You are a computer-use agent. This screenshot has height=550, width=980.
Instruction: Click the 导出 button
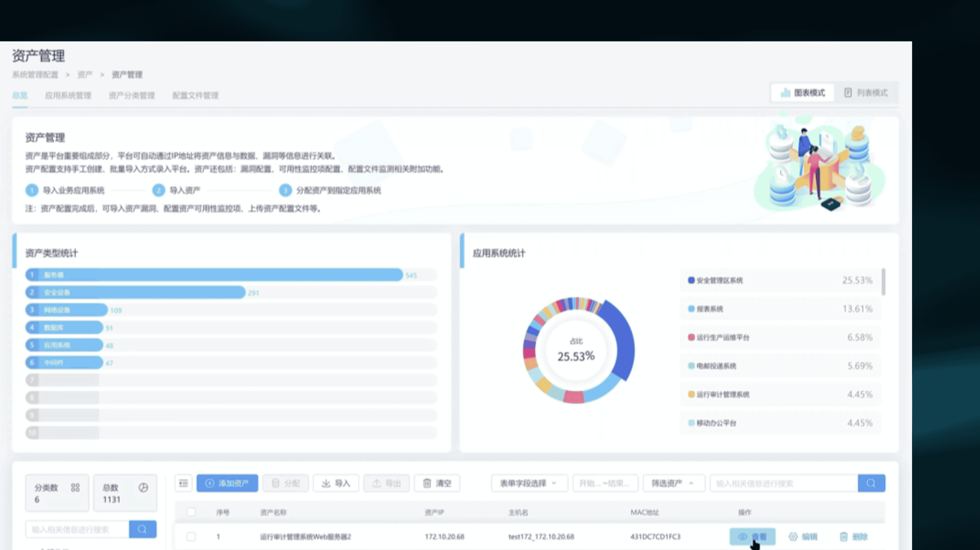[x=386, y=483]
